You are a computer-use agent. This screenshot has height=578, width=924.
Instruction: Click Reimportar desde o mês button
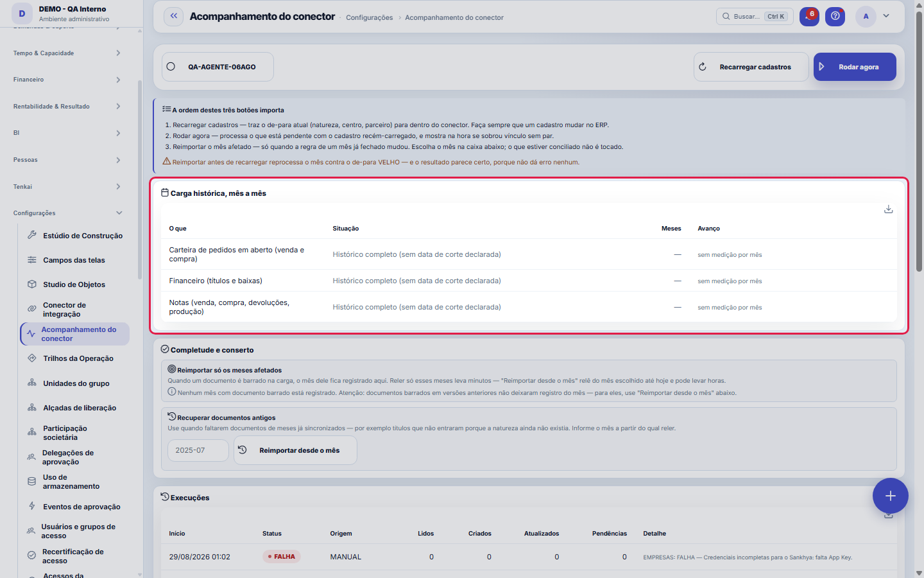pyautogui.click(x=295, y=450)
